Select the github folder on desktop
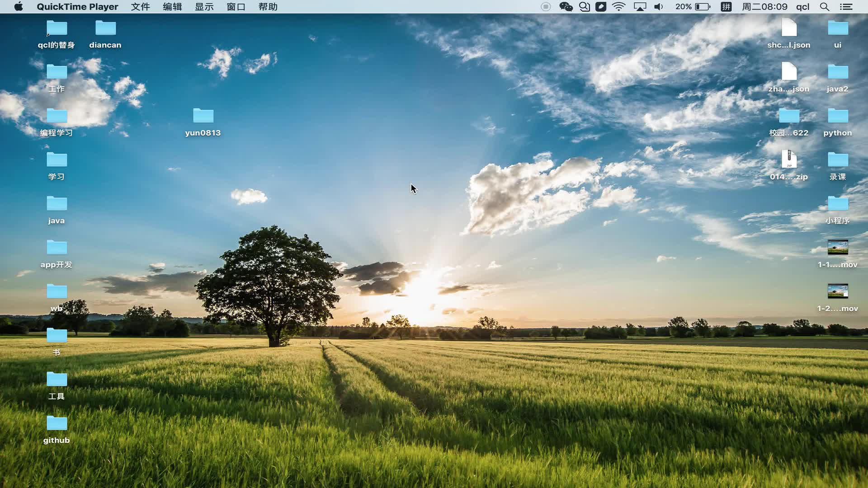 [57, 423]
